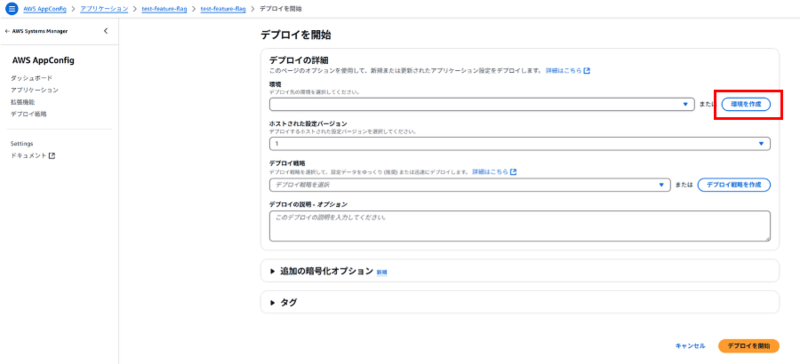Screen dimensions: 800x364
Task: Open Settings in the sidebar
Action: coord(22,143)
